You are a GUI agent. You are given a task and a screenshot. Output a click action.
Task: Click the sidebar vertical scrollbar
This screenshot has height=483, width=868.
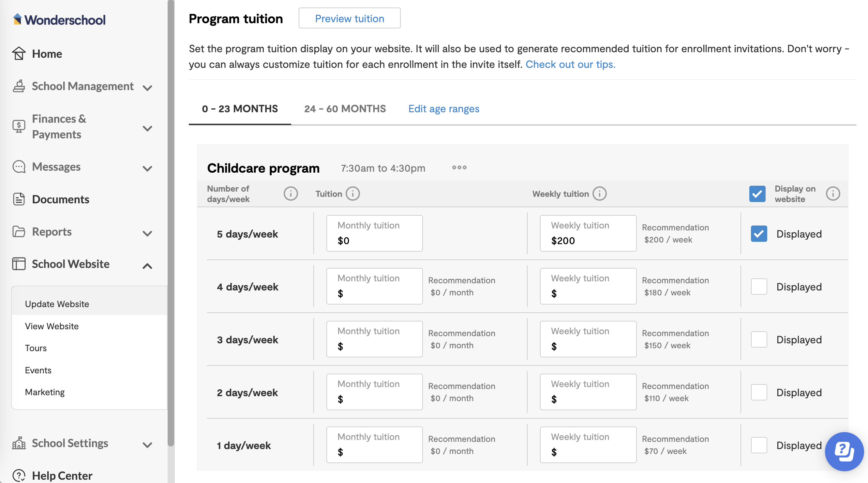pyautogui.click(x=171, y=223)
